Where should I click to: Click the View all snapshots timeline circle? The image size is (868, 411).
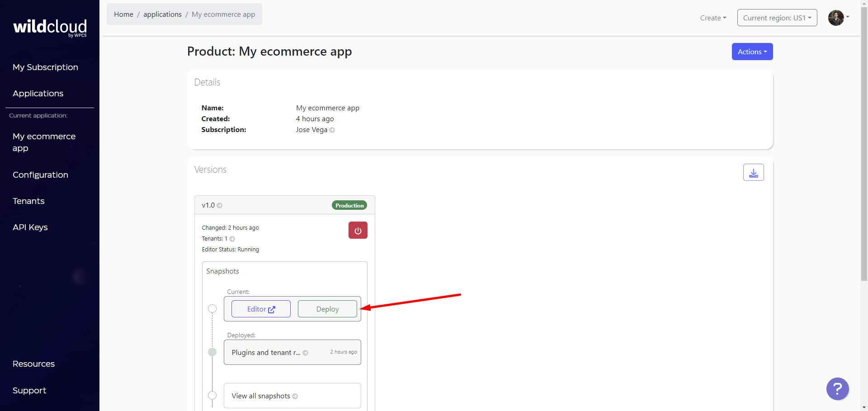pyautogui.click(x=212, y=396)
